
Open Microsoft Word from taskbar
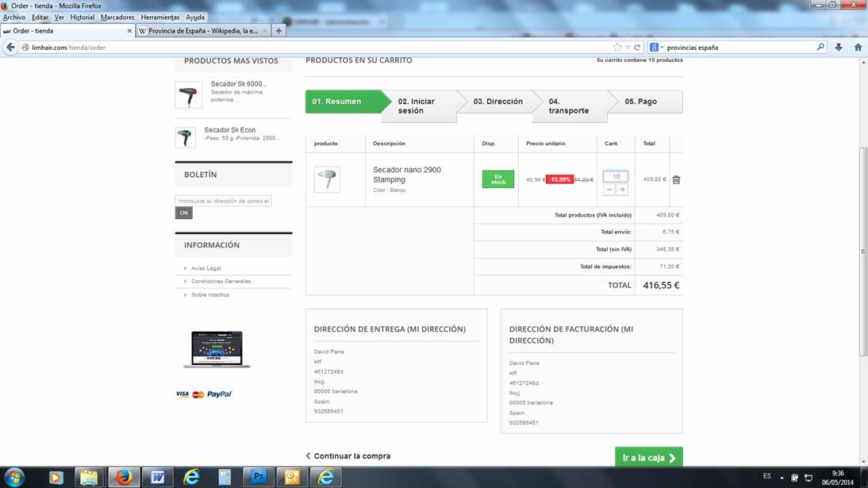tap(158, 477)
